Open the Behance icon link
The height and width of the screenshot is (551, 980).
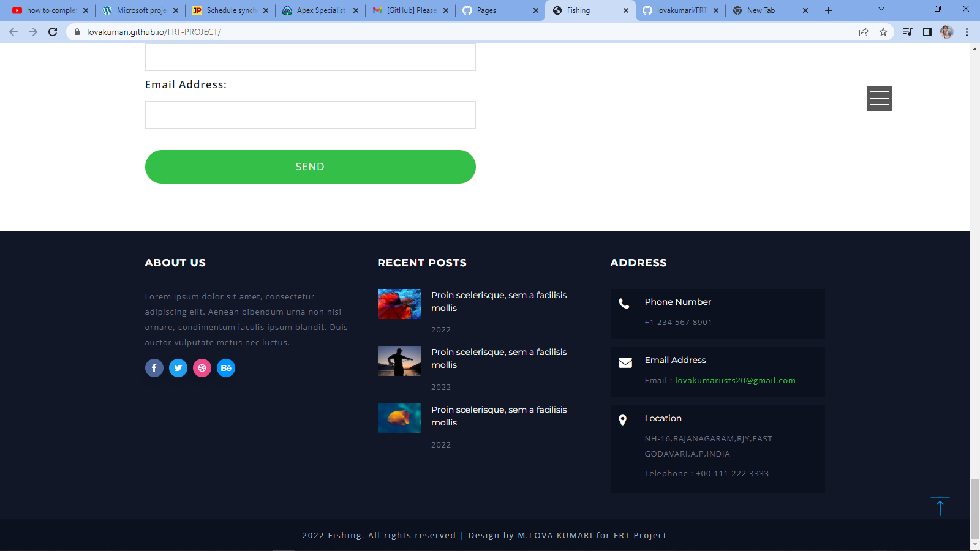click(226, 368)
